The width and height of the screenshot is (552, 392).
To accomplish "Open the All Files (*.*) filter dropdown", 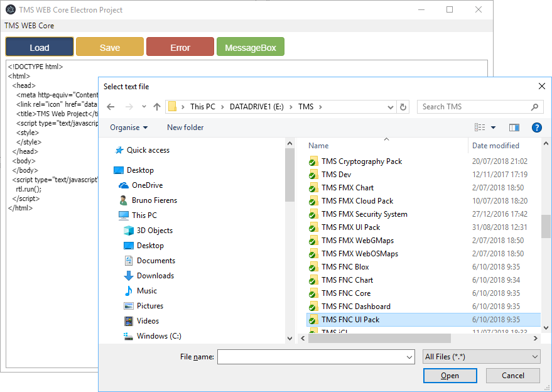I will (481, 357).
